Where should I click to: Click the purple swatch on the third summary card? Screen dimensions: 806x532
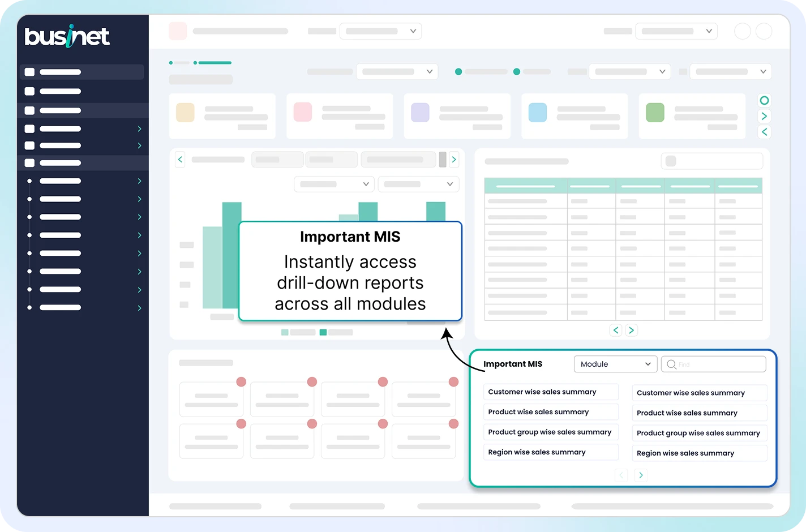(420, 113)
